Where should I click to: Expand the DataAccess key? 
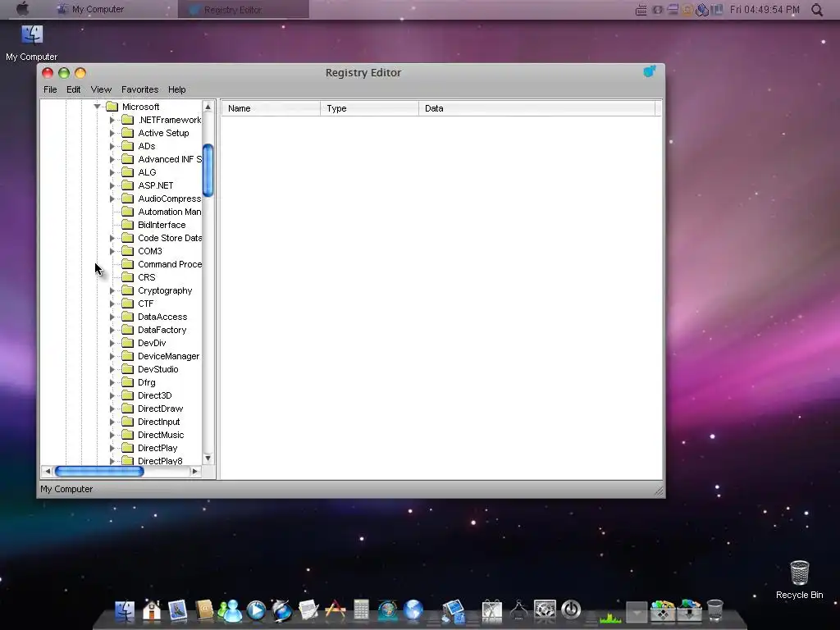pos(112,317)
